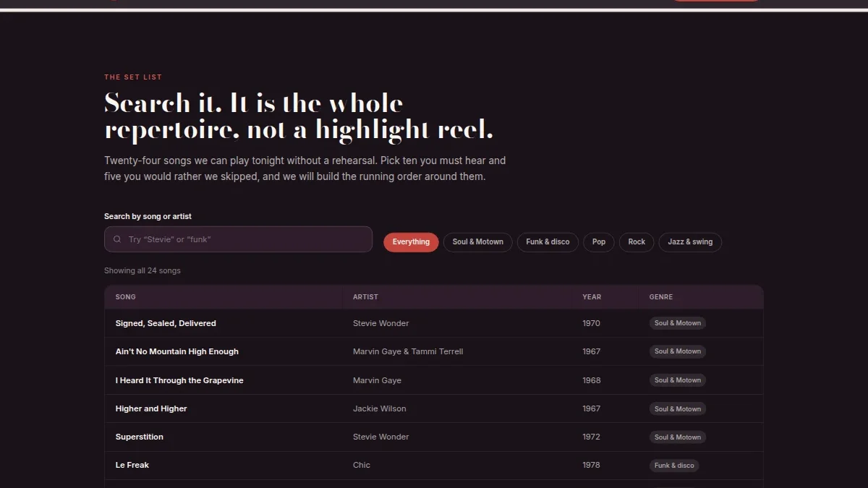Click artist Marvin Gaye & Tammi Terrell
Image resolution: width=868 pixels, height=488 pixels.
pos(408,351)
